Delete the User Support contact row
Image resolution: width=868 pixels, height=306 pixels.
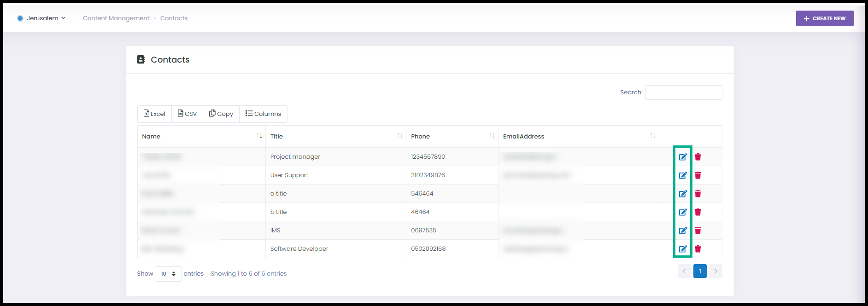pos(698,175)
